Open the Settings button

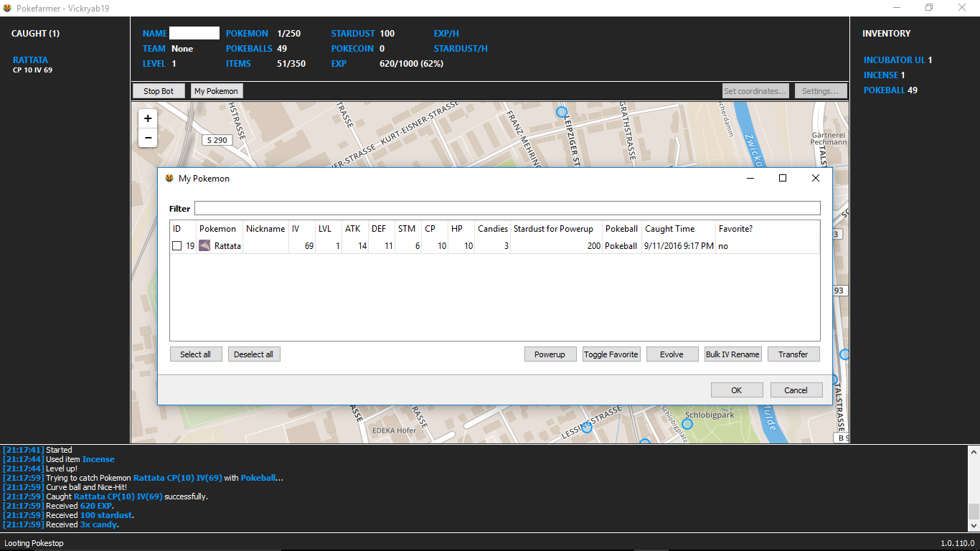pos(821,91)
